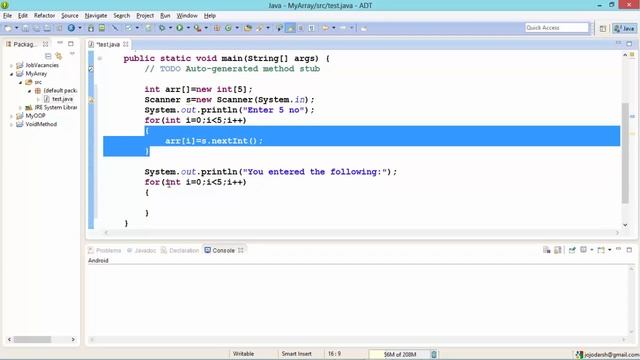Open the Project menu

145,16
